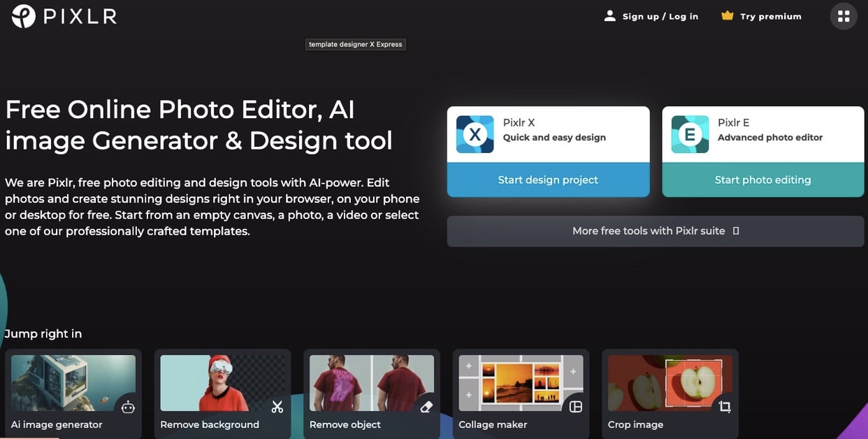Click the Pixlr E title text
This screenshot has height=439, width=868.
733,122
